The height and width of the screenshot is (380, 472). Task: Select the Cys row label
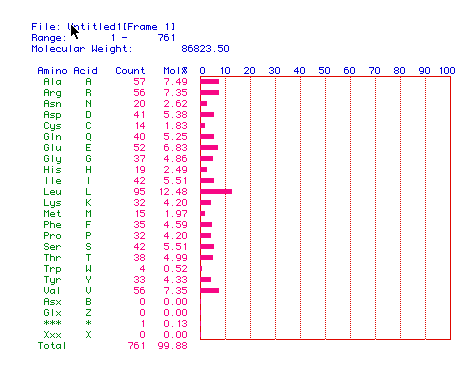tap(52, 126)
